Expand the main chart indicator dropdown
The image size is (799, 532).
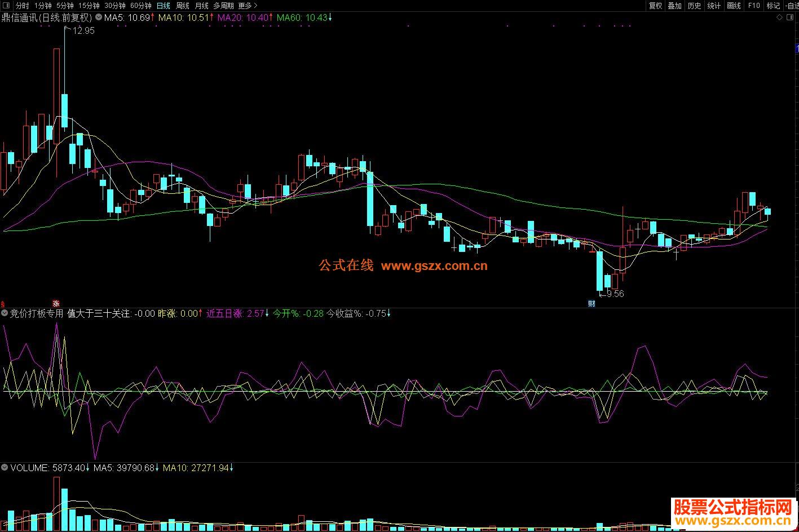coord(99,17)
